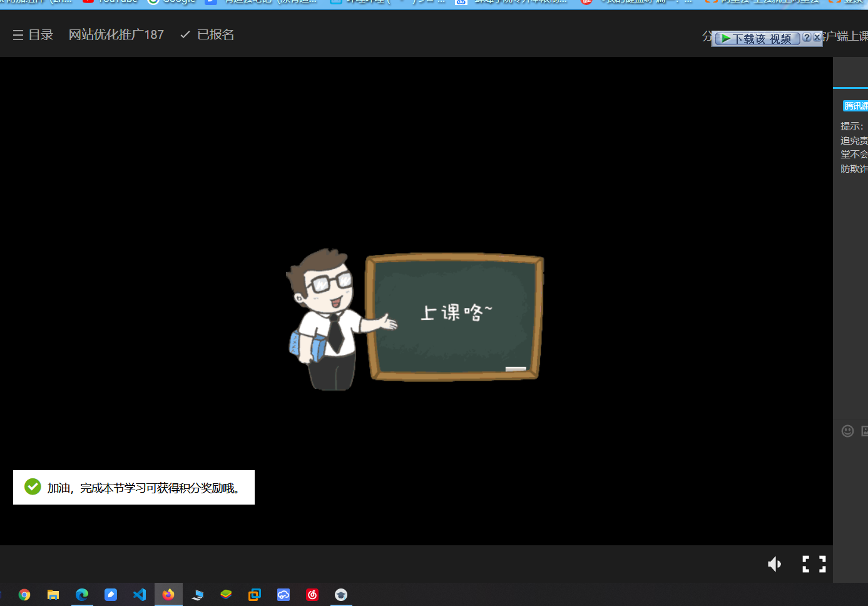Viewport: 868px width, 606px height.
Task: Open Visual Studio Code from the taskbar
Action: pyautogui.click(x=140, y=595)
